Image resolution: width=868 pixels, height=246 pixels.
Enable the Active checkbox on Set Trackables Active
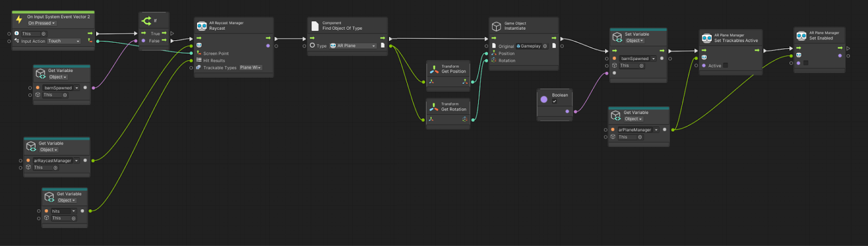[725, 66]
